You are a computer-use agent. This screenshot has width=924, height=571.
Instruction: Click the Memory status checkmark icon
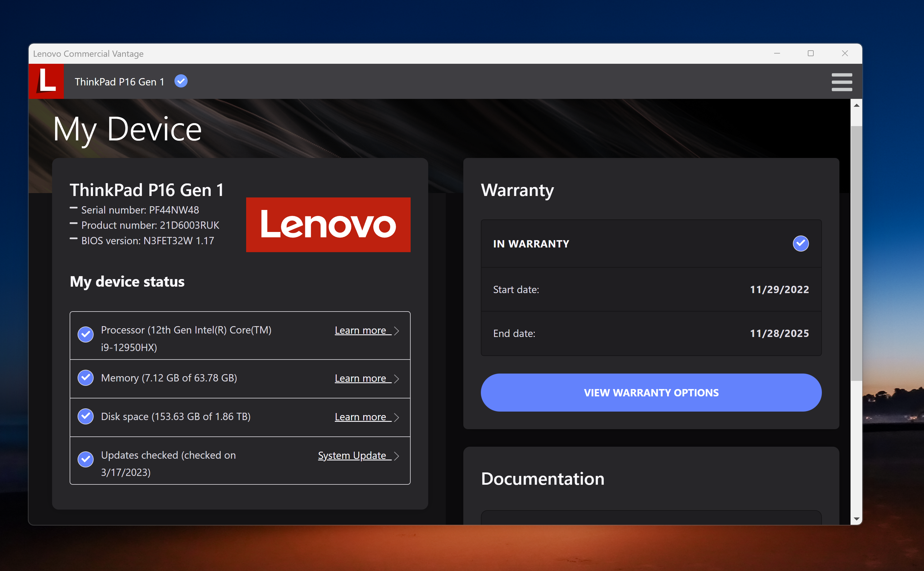coord(86,378)
